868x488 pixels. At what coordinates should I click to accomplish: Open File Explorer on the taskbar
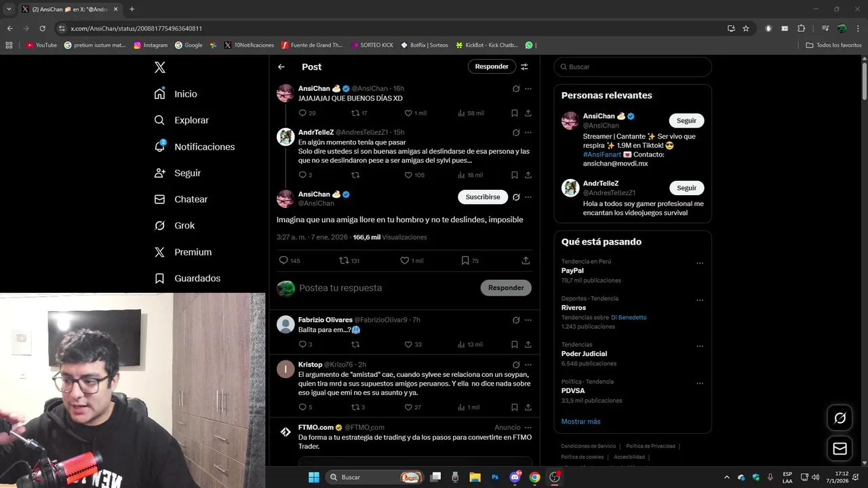click(475, 477)
